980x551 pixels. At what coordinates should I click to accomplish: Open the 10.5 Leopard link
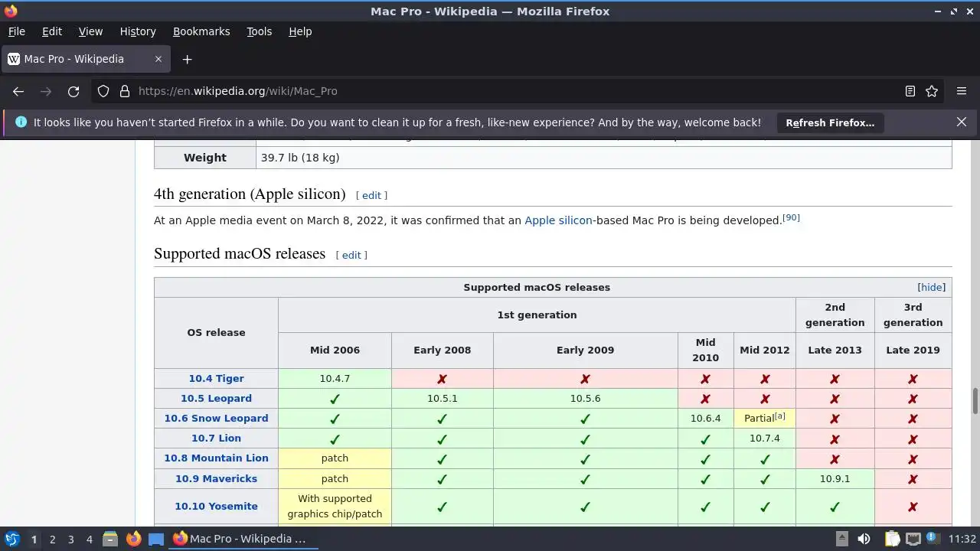[x=216, y=398]
